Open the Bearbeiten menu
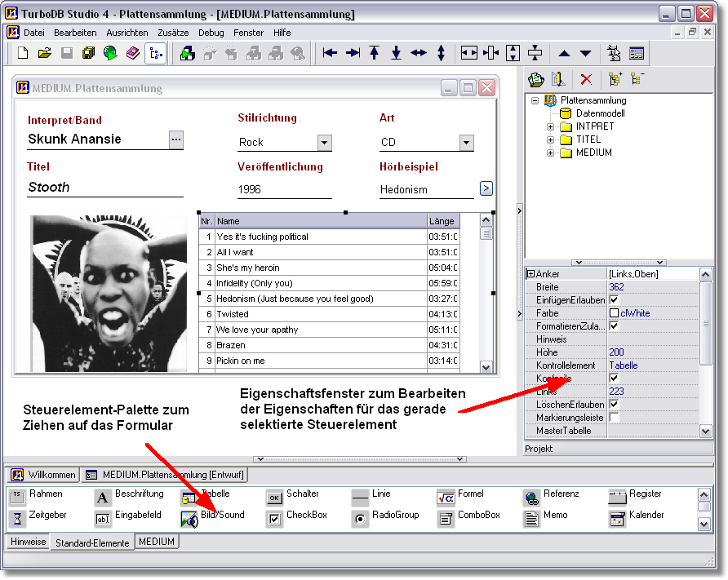Viewport: 728px width, 580px height. tap(75, 33)
